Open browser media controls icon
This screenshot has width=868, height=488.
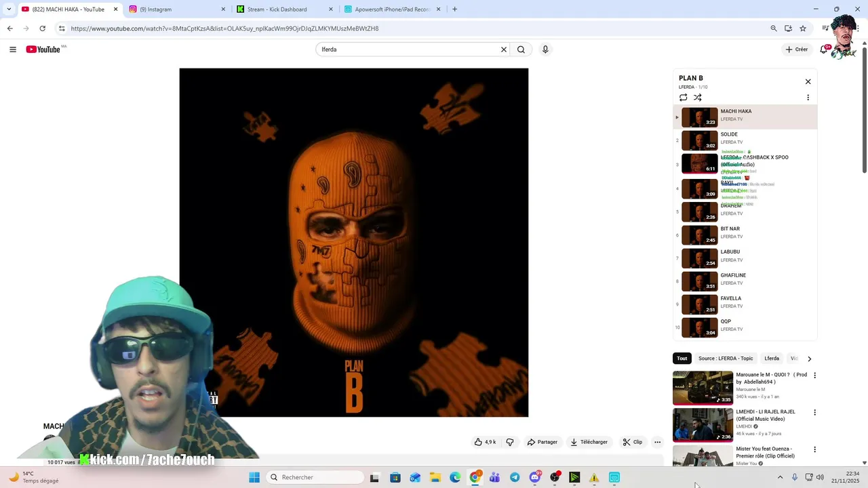[825, 28]
